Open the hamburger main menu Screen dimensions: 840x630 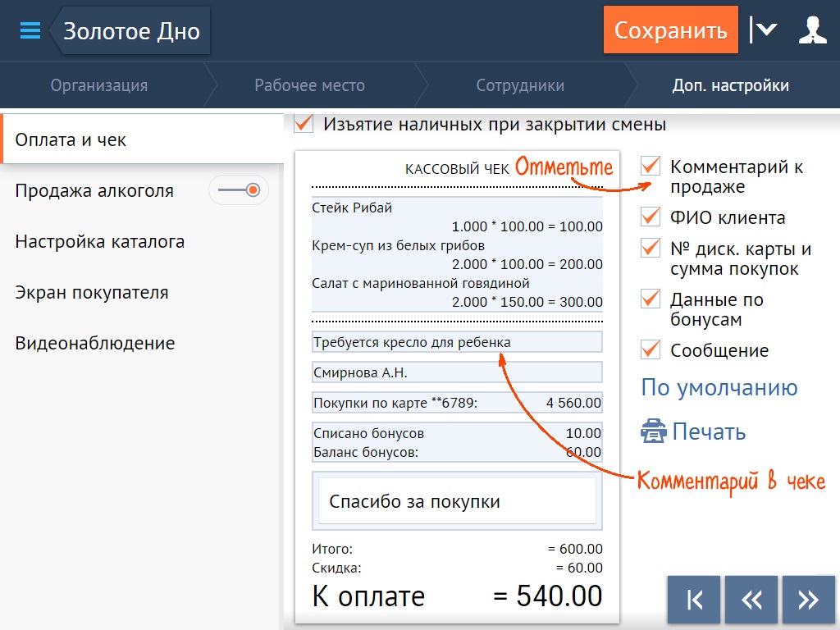click(x=30, y=31)
